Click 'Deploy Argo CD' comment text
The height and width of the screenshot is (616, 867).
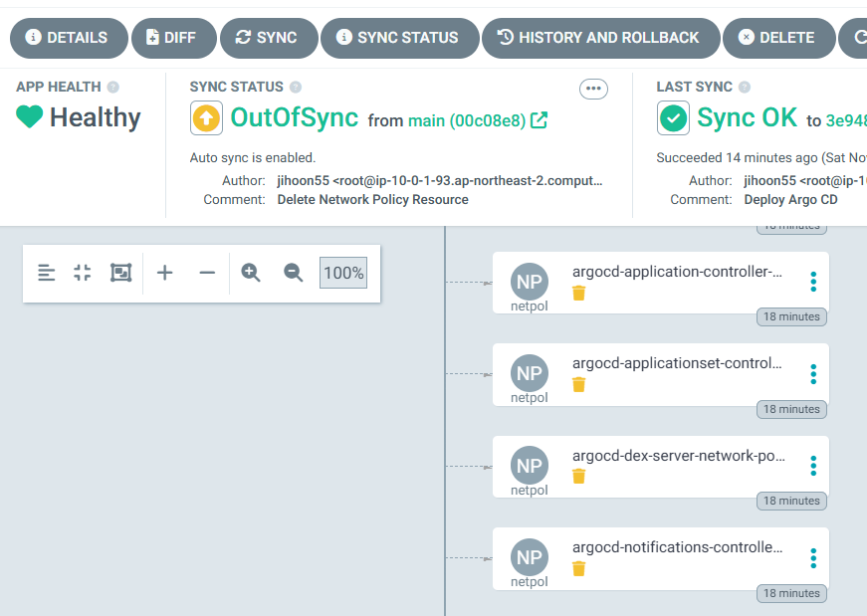tap(790, 200)
